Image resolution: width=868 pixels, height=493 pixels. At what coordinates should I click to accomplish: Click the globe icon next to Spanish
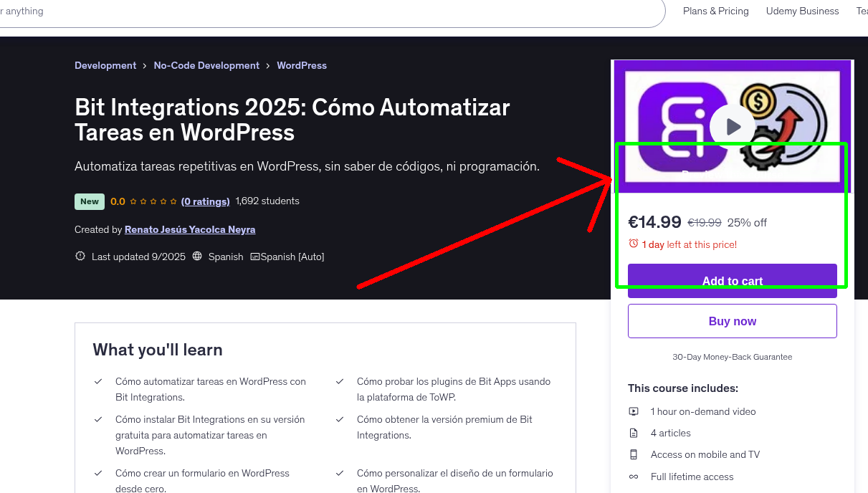point(197,256)
